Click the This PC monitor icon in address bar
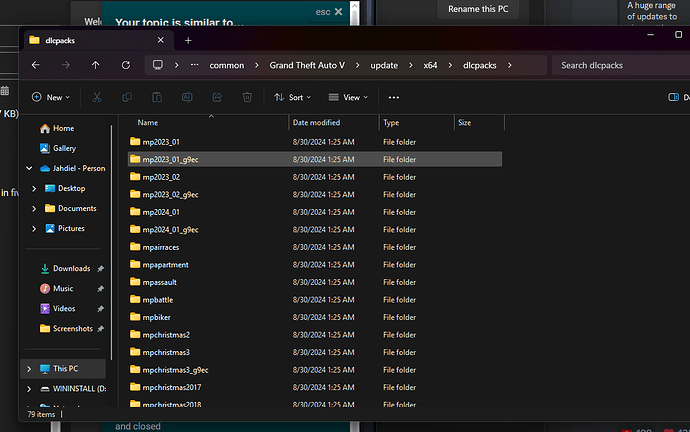 click(x=158, y=65)
